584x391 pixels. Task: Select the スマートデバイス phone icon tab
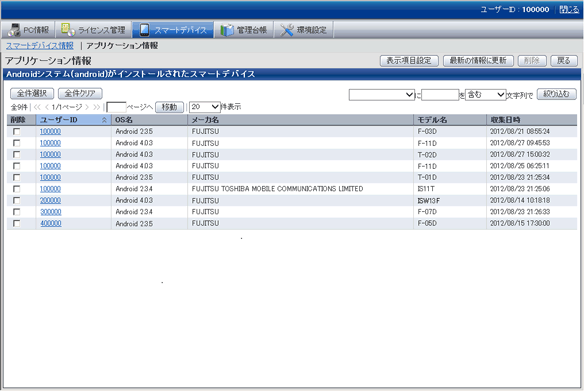pos(144,30)
